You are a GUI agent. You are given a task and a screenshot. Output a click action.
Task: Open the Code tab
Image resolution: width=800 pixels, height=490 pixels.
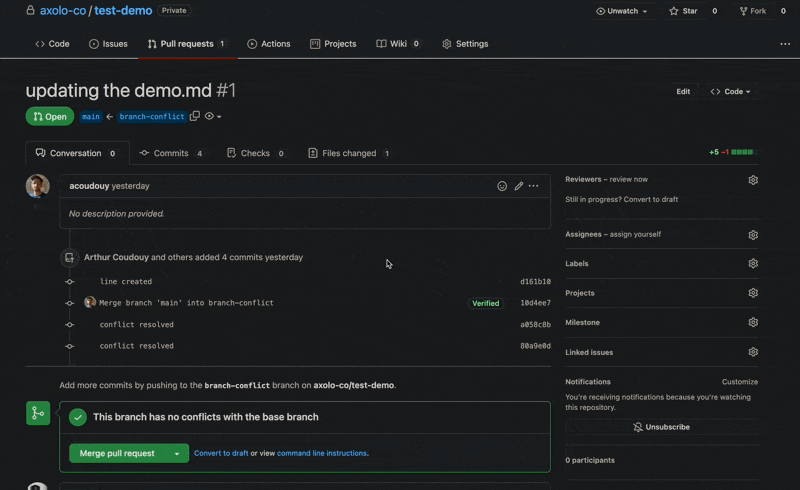click(52, 44)
